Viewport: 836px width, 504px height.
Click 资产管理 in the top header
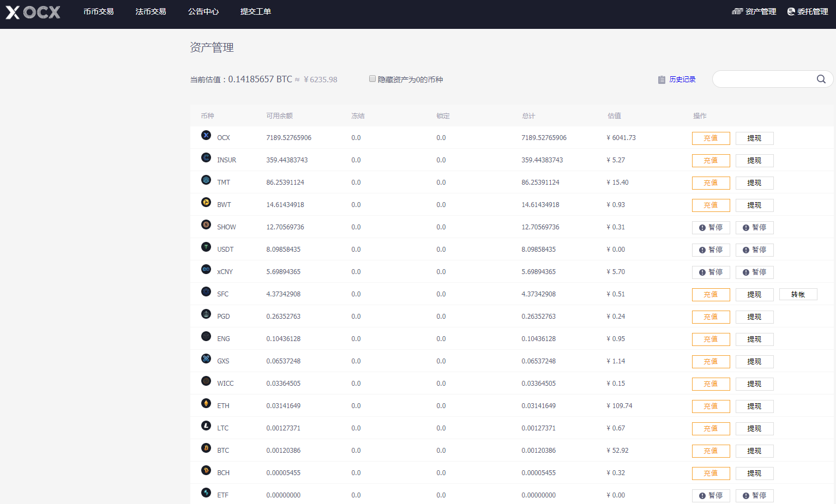[754, 11]
